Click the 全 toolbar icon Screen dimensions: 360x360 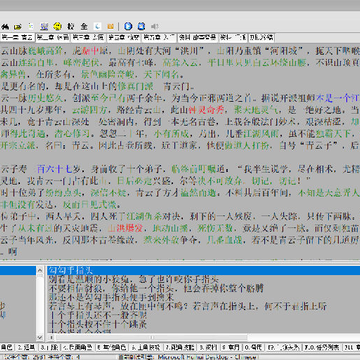pyautogui.click(x=84, y=26)
